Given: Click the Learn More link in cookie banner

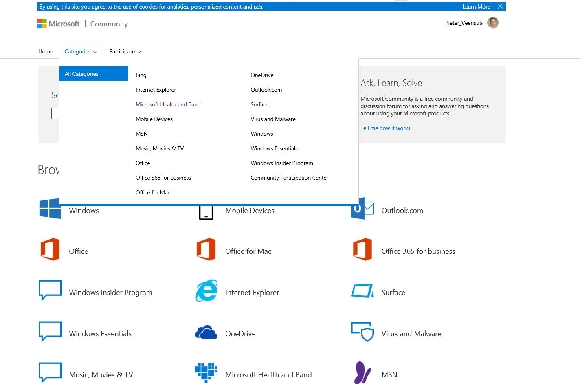Looking at the screenshot, I should point(476,6).
